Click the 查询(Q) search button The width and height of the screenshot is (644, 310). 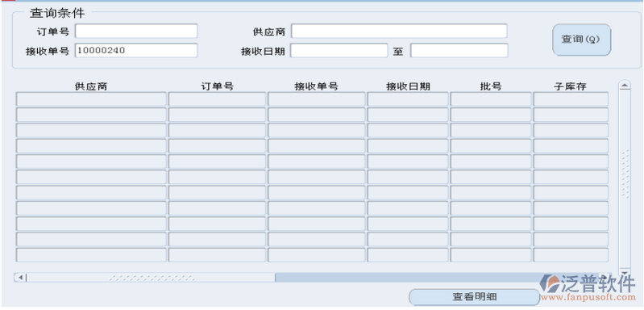click(582, 40)
